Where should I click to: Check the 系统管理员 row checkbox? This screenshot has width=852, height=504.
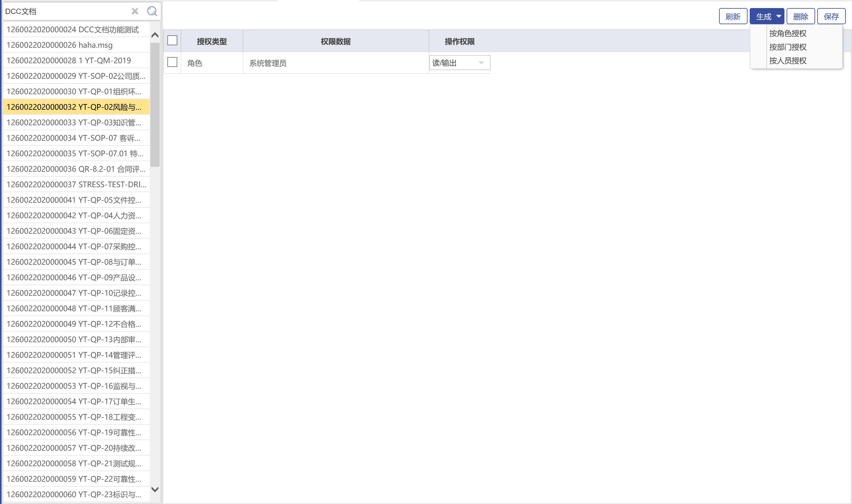[x=172, y=63]
